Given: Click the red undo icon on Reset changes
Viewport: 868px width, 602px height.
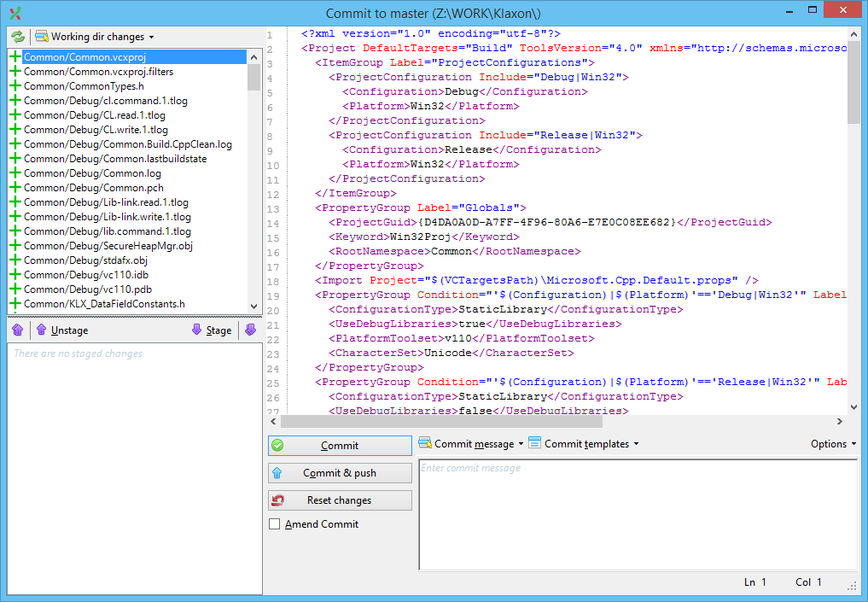Looking at the screenshot, I should point(278,500).
